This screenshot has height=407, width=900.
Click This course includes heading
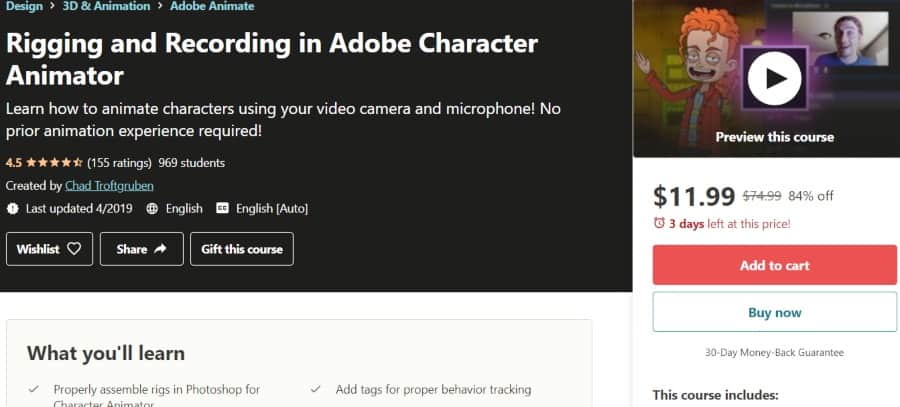pyautogui.click(x=715, y=395)
